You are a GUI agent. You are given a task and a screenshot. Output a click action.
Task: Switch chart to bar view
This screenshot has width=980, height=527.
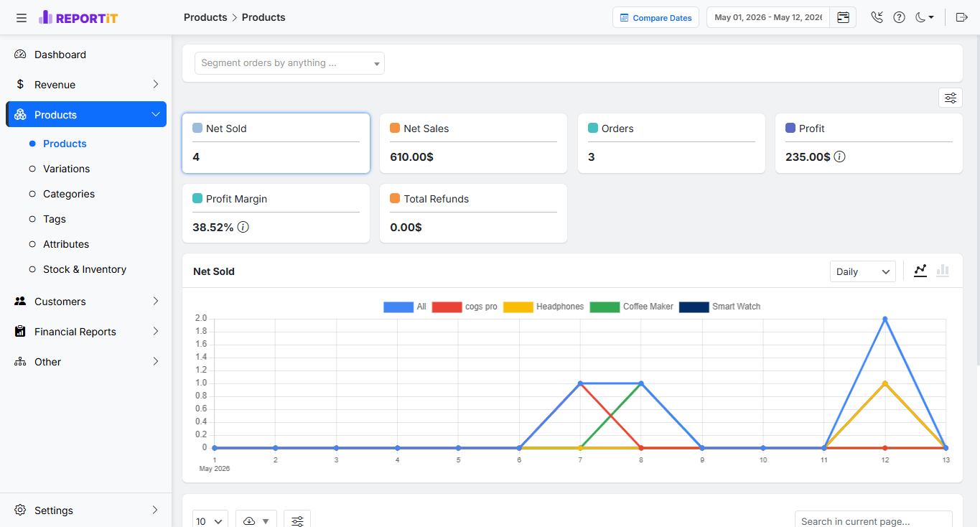(x=943, y=271)
